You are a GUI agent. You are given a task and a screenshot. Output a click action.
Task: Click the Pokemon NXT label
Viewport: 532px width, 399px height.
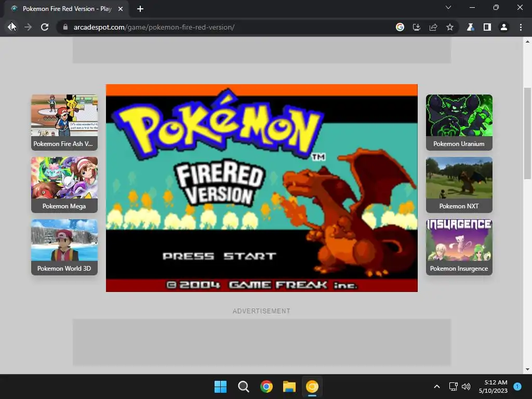[x=459, y=206]
